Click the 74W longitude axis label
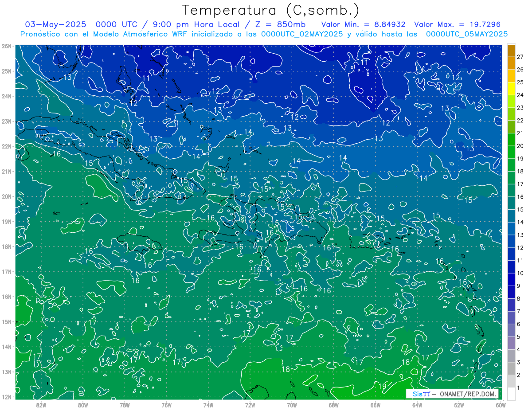The width and height of the screenshot is (532, 411). point(208,405)
